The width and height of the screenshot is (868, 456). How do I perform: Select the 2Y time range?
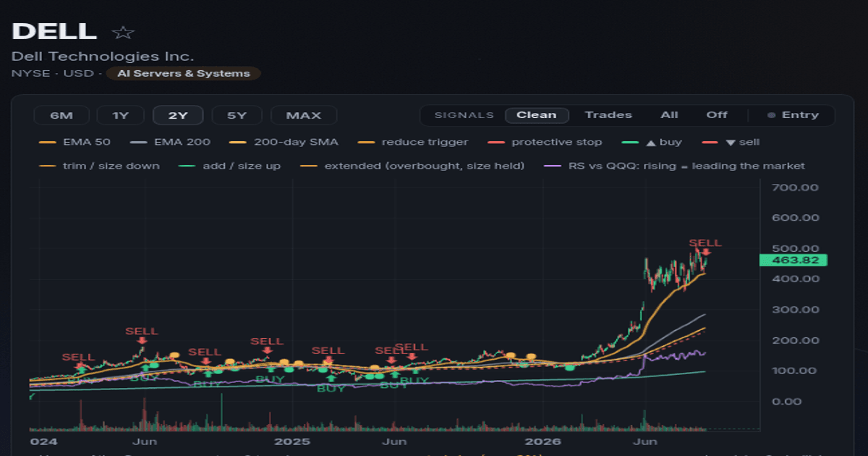(x=178, y=115)
